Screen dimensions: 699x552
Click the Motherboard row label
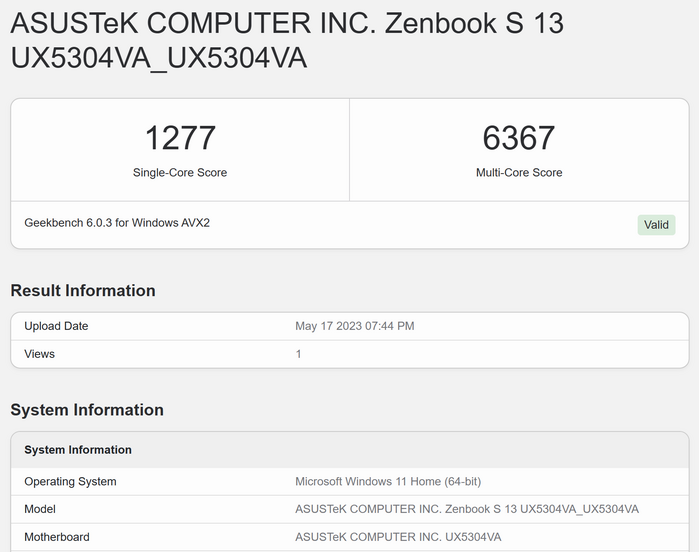click(x=57, y=537)
